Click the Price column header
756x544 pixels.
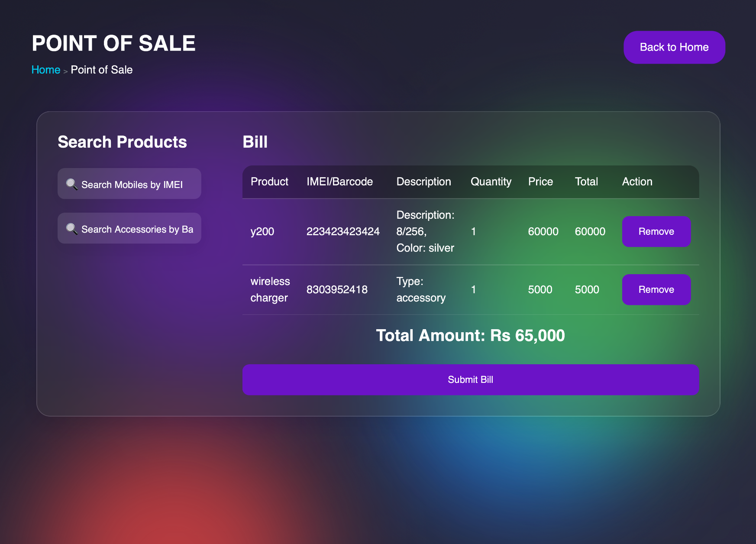pos(540,182)
